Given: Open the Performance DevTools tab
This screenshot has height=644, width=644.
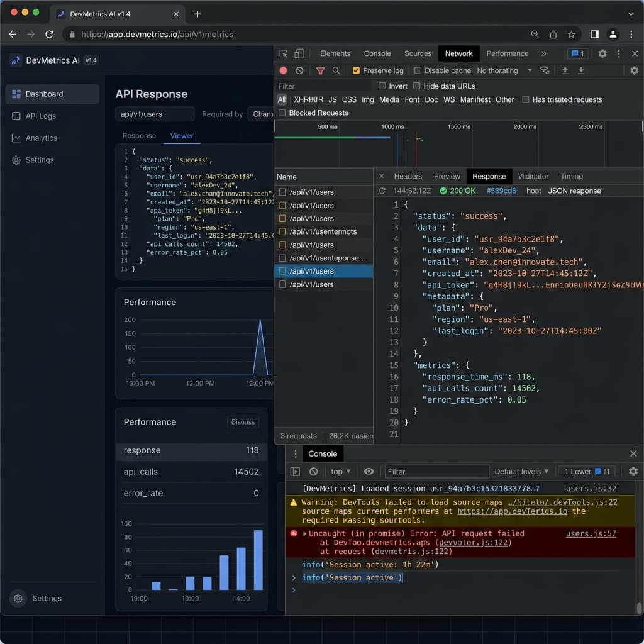Looking at the screenshot, I should 508,54.
